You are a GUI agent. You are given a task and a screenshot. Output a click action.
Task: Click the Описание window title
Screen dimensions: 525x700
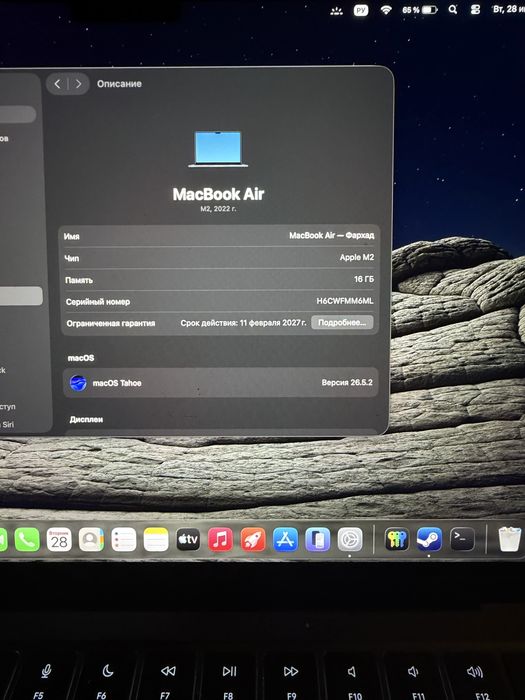click(119, 83)
